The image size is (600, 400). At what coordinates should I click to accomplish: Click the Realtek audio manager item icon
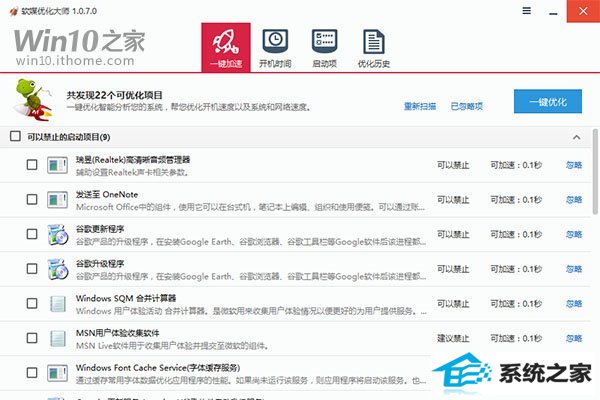[x=57, y=165]
